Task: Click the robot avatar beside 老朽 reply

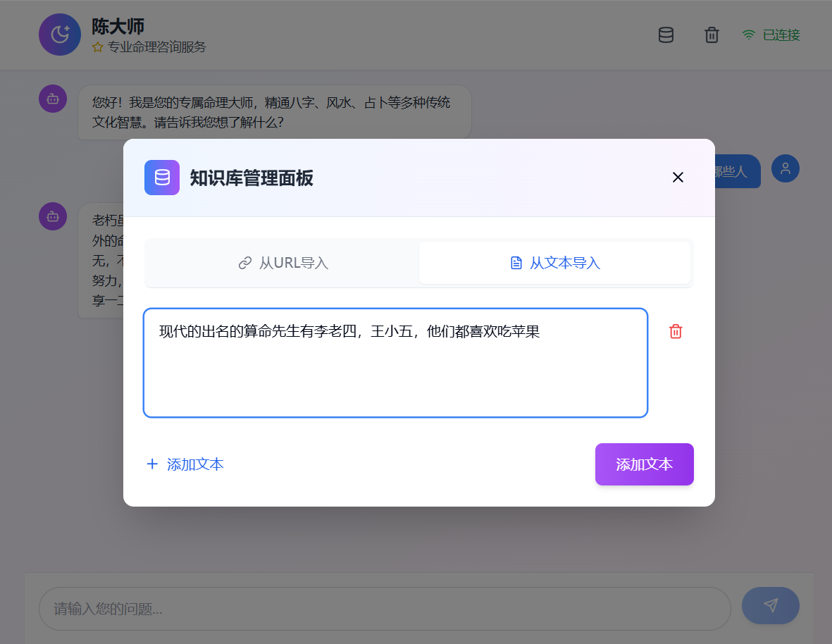Action: [x=52, y=216]
